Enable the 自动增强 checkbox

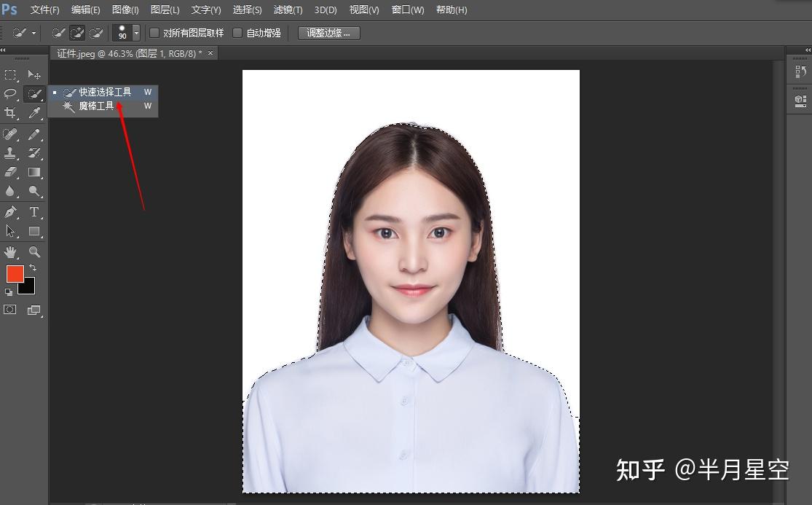(x=237, y=33)
